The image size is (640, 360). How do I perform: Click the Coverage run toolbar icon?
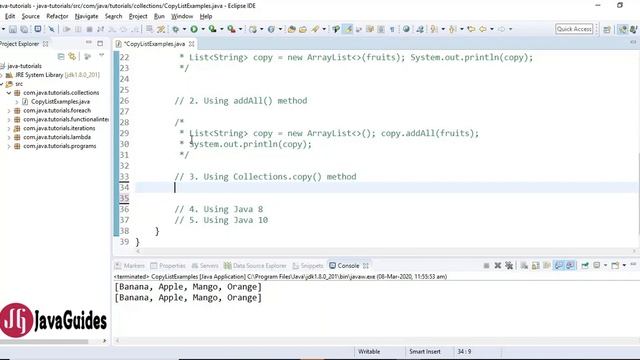click(x=212, y=29)
